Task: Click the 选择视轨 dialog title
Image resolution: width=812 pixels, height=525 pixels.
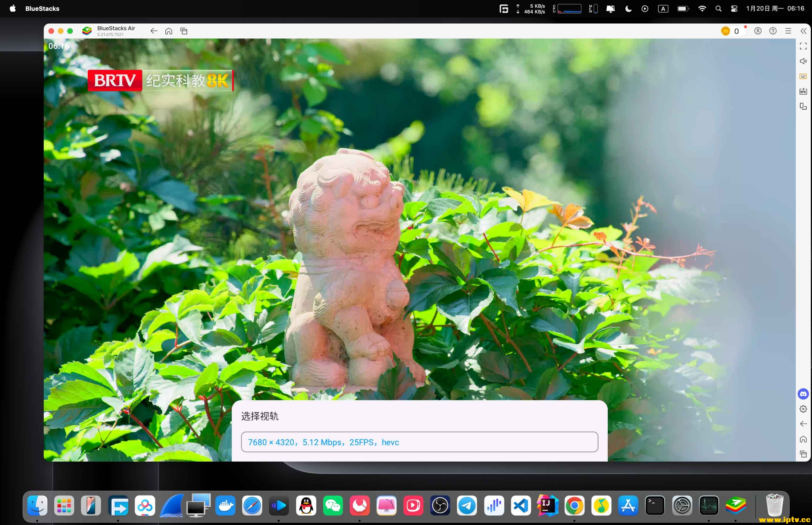Action: pyautogui.click(x=260, y=416)
